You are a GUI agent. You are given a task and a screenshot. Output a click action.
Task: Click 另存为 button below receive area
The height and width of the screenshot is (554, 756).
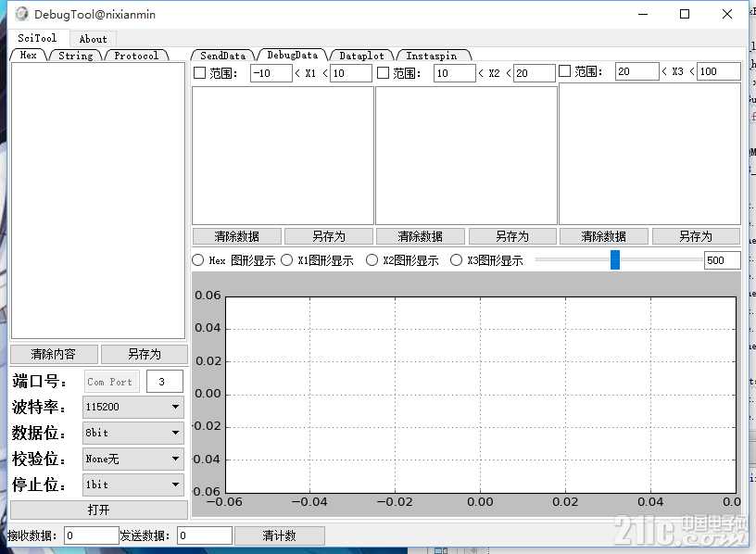pyautogui.click(x=145, y=355)
